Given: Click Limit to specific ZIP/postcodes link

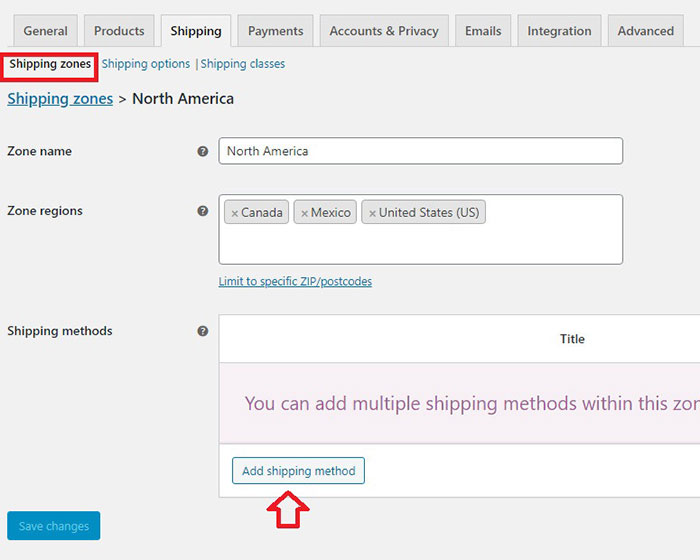Looking at the screenshot, I should pyautogui.click(x=295, y=282).
